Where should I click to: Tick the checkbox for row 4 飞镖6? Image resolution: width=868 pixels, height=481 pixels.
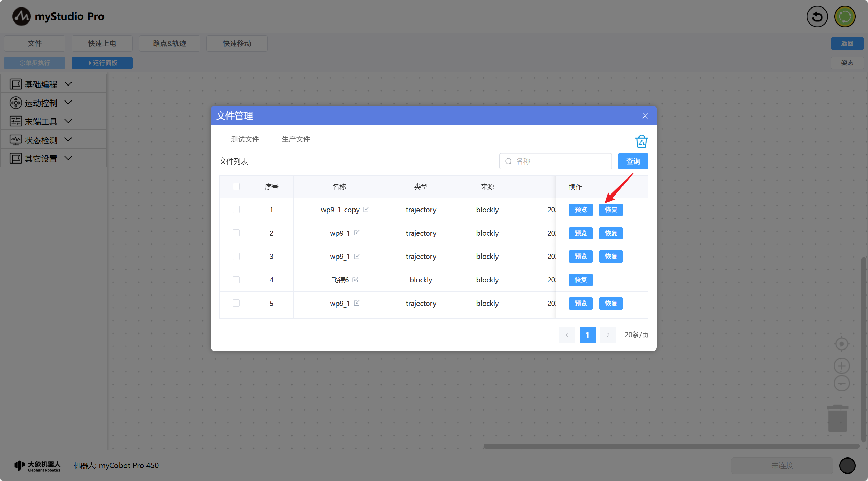point(236,280)
